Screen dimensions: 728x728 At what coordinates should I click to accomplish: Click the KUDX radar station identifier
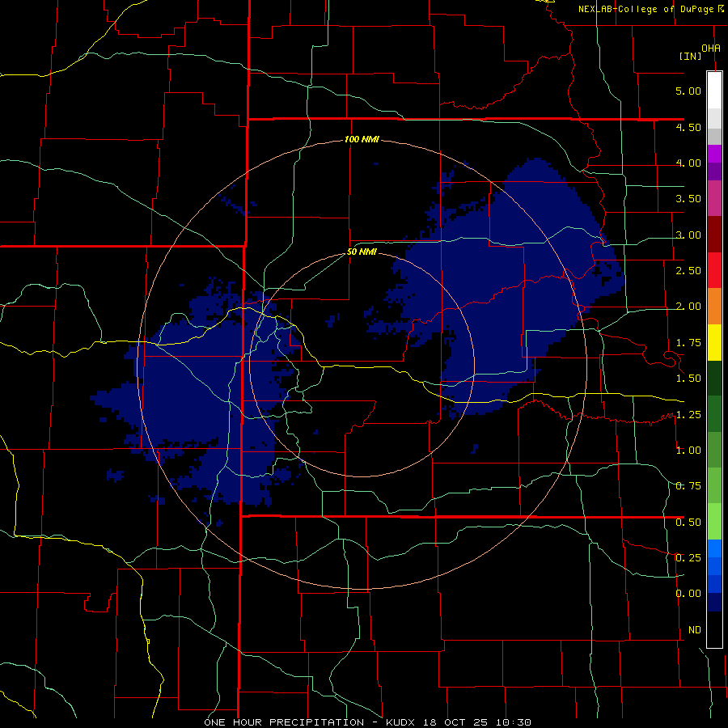[402, 722]
